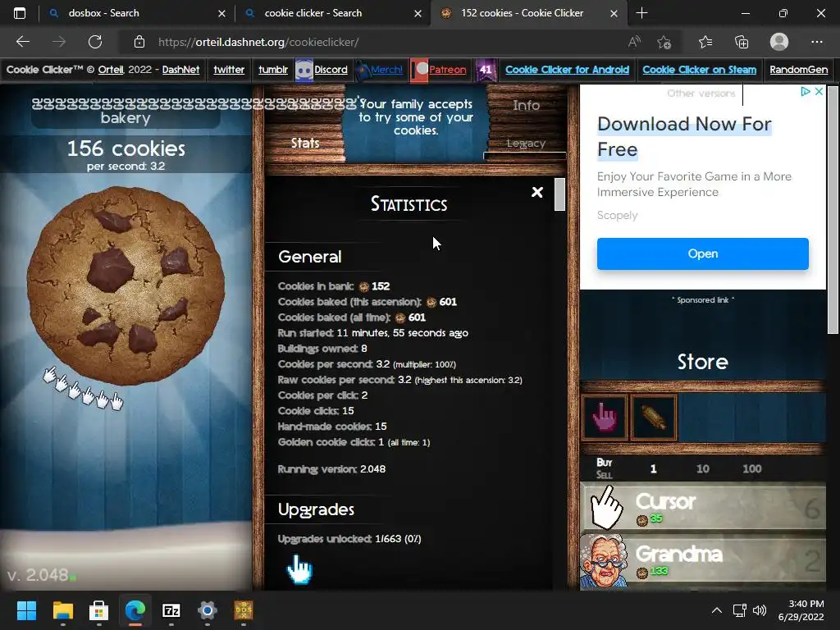The image size is (840, 630).
Task: Open the tab actions menu
Action: coord(20,13)
